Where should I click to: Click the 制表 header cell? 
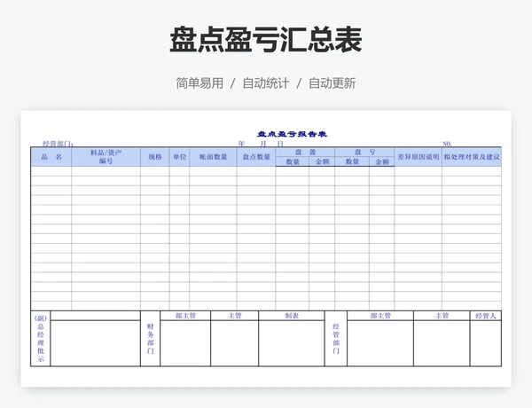(x=292, y=316)
